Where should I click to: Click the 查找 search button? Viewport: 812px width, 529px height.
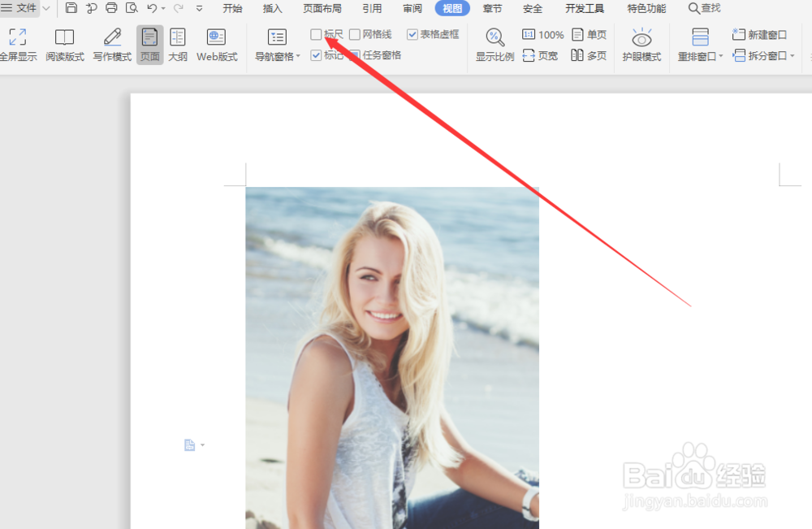tap(704, 8)
